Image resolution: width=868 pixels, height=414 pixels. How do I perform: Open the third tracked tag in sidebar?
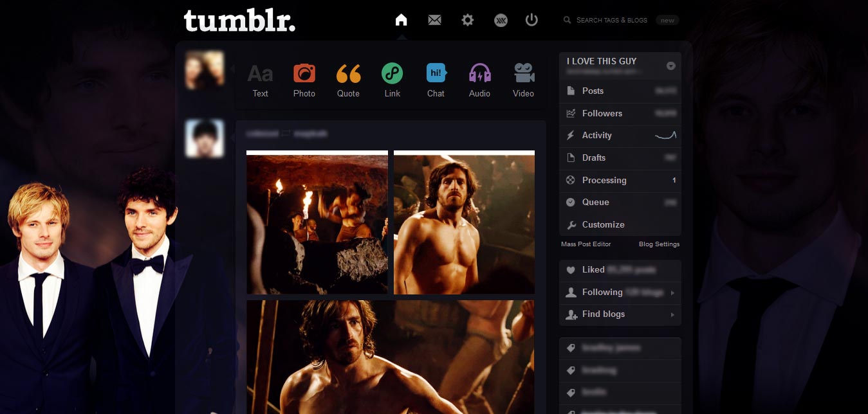[x=620, y=393]
